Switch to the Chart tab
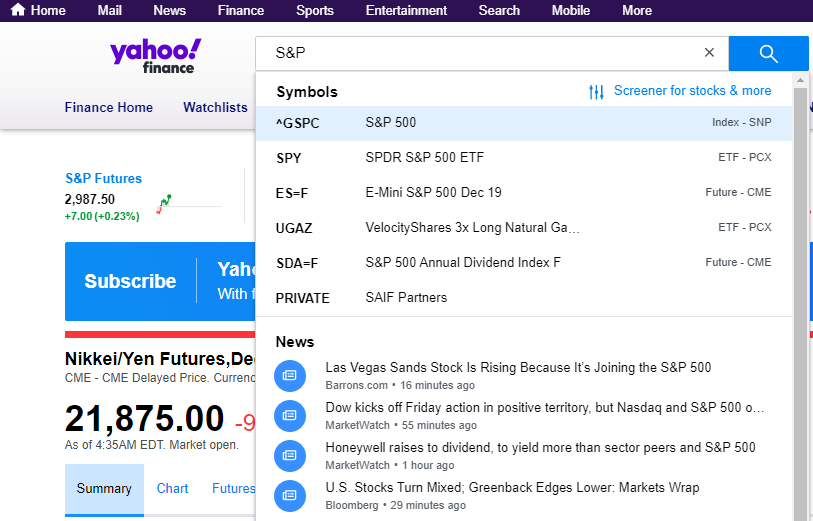Viewport: 813px width, 521px height. point(172,489)
